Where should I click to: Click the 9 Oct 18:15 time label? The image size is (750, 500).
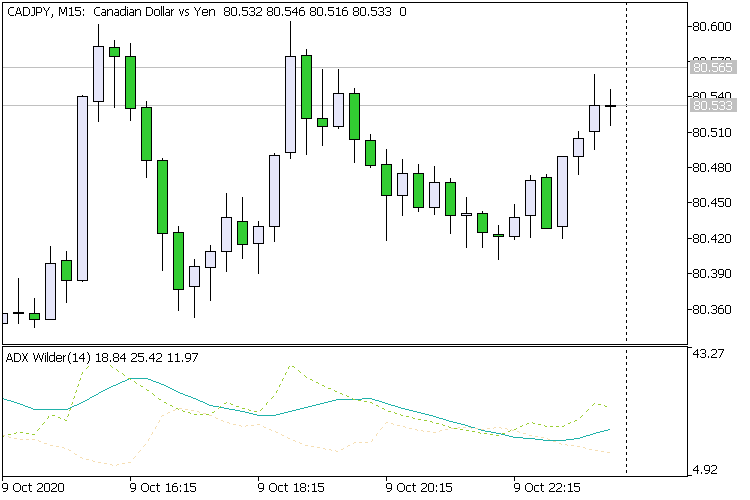(291, 488)
